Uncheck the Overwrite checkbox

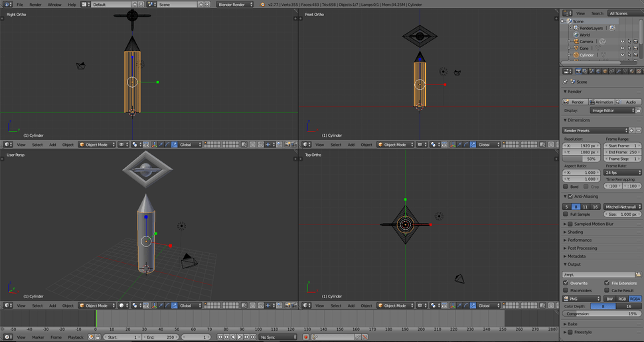click(566, 283)
